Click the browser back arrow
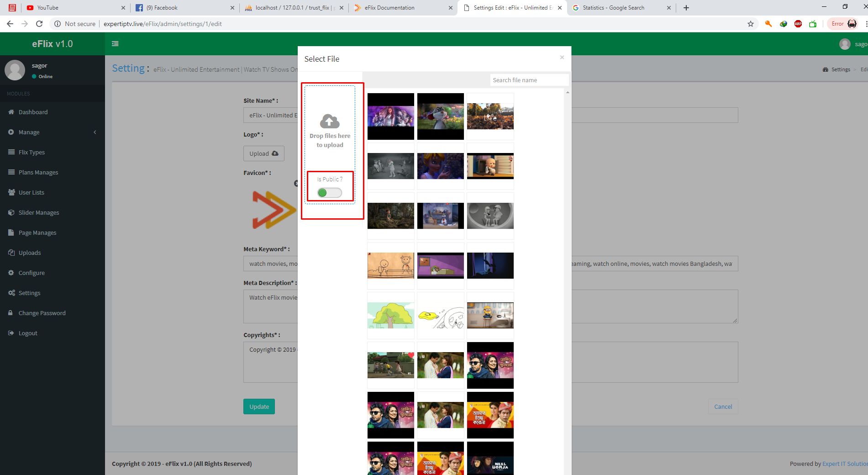The width and height of the screenshot is (868, 475). (x=10, y=24)
